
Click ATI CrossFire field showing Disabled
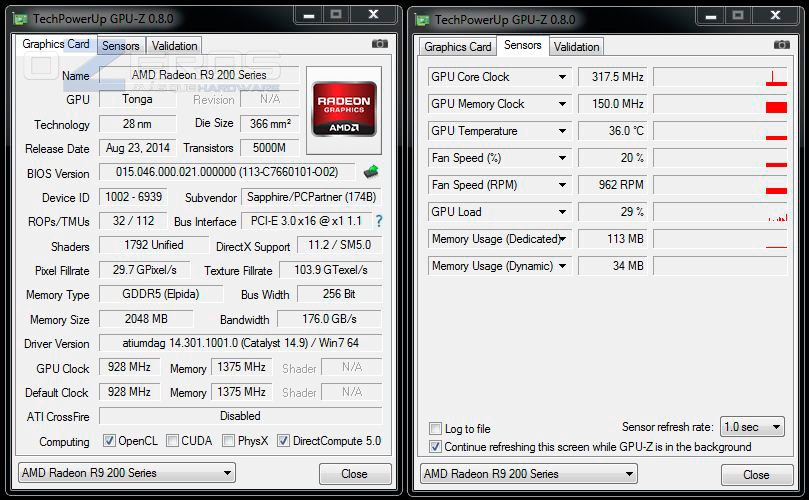coord(240,416)
